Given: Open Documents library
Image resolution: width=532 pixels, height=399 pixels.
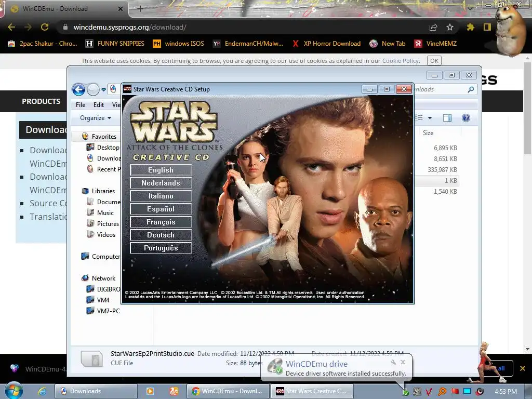Looking at the screenshot, I should [103, 202].
